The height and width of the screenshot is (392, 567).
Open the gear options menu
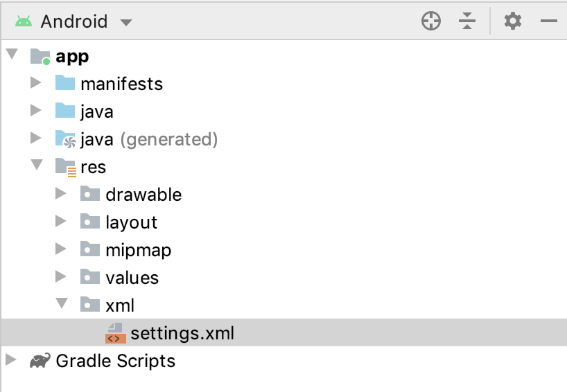pyautogui.click(x=513, y=21)
